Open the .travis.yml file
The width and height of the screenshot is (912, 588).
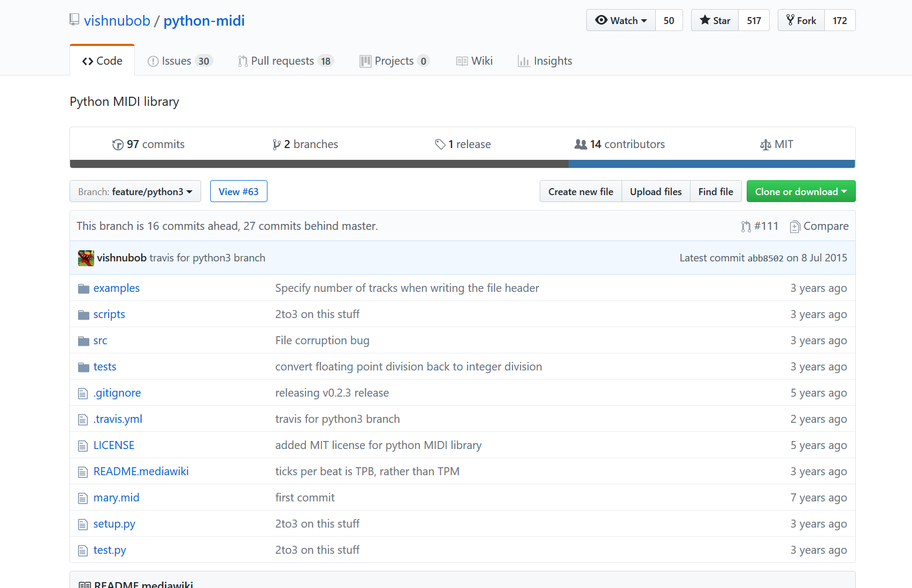click(x=118, y=419)
